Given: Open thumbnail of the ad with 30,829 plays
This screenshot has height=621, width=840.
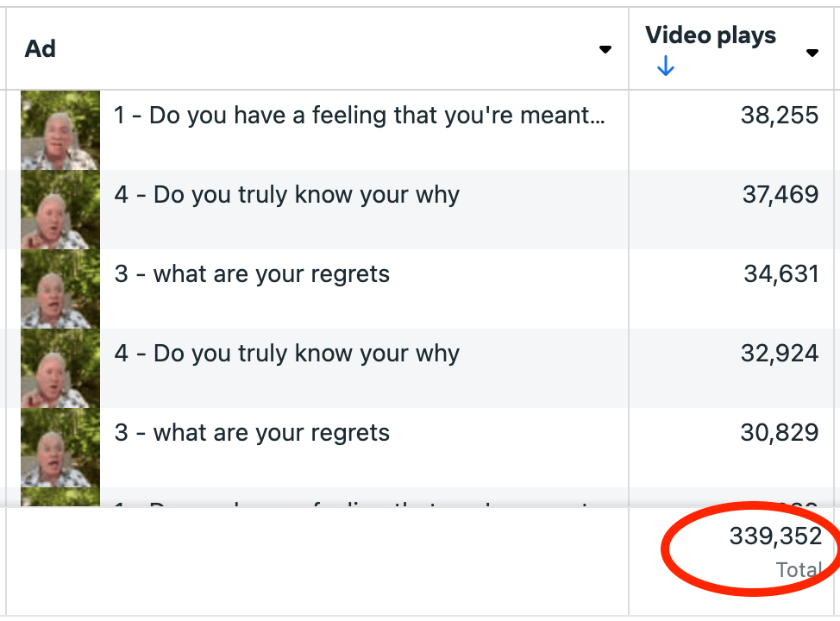Looking at the screenshot, I should point(60,447).
